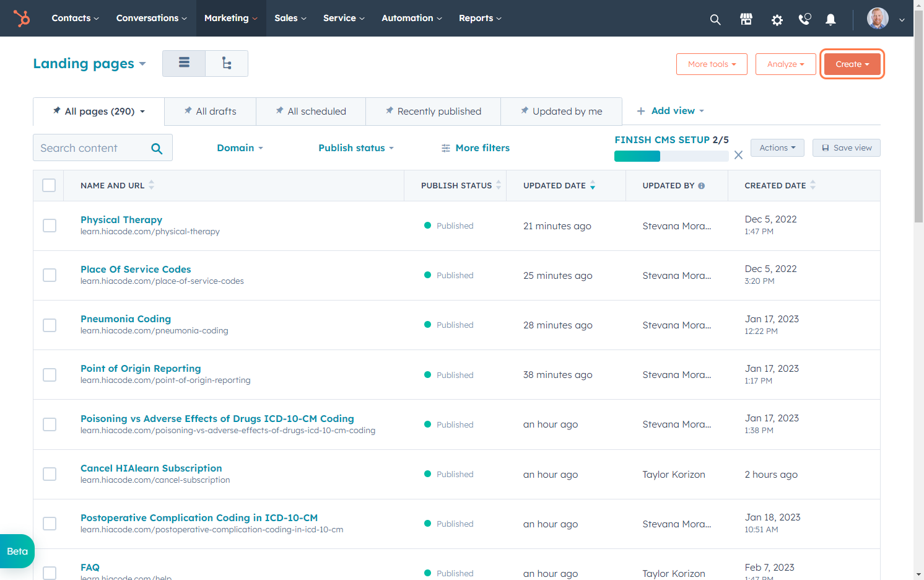
Task: Toggle the select-all pages checkbox
Action: click(49, 185)
